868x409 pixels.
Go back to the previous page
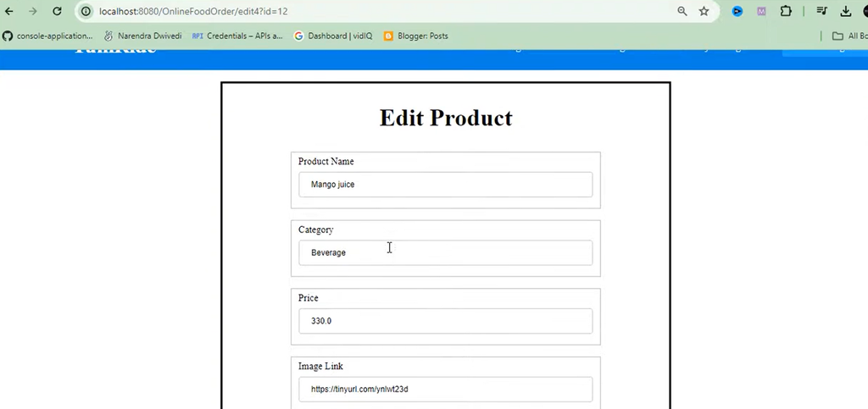8,11
